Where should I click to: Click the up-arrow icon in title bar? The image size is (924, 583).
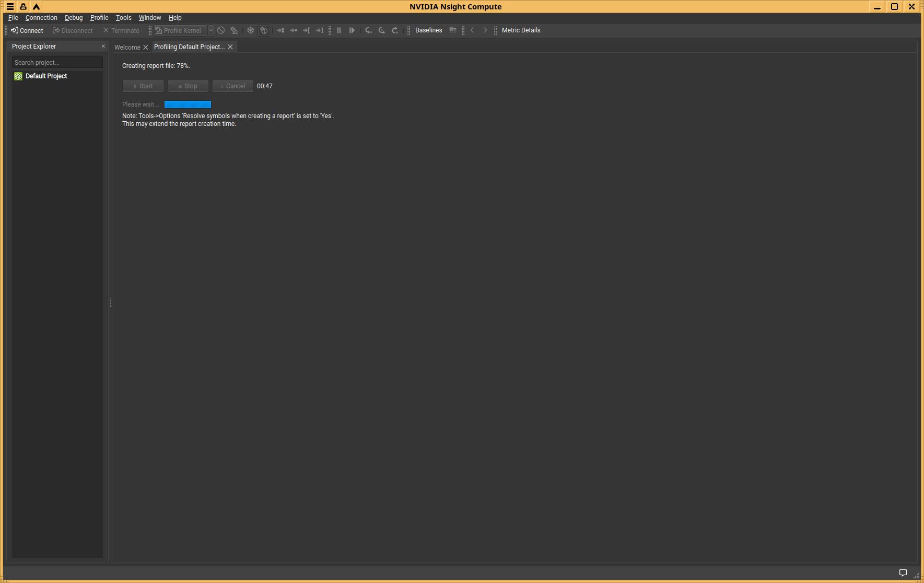pos(36,7)
